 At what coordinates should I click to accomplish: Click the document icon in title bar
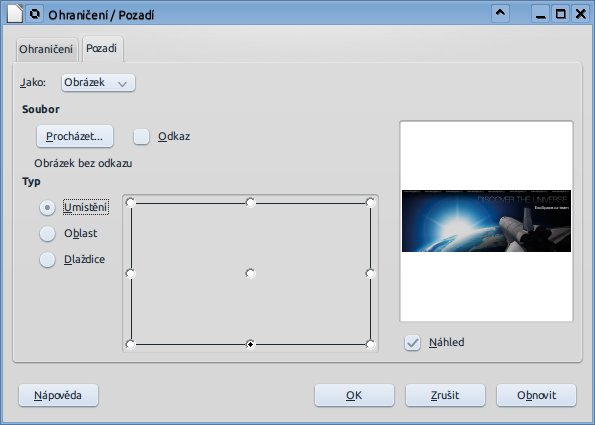tap(15, 14)
